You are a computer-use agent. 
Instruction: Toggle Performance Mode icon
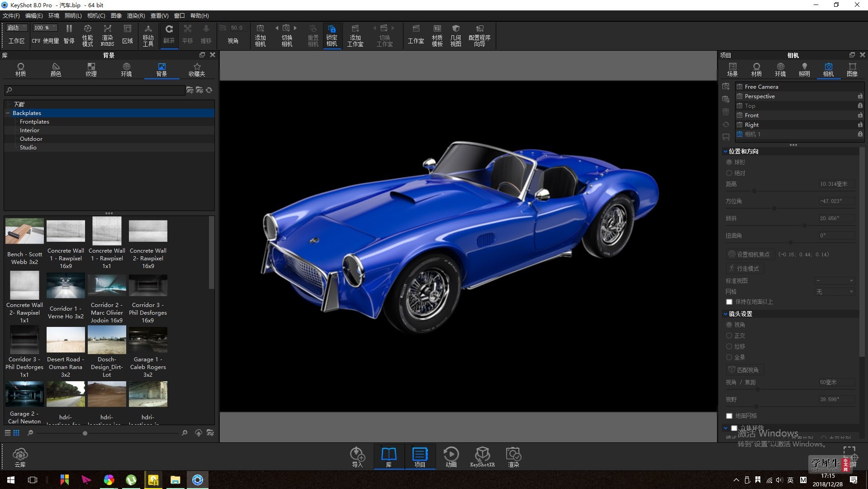tap(87, 35)
